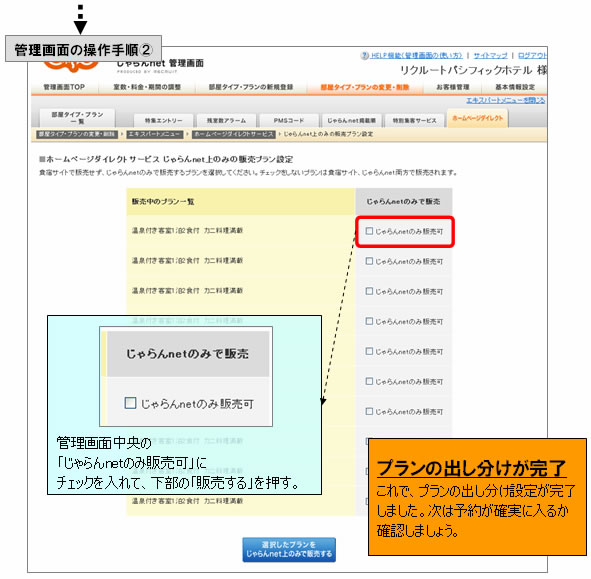This screenshot has height=579, width=591.
Task: Check じゃらんnetのみ販売可 for the sixth plan row
Action: (x=369, y=381)
